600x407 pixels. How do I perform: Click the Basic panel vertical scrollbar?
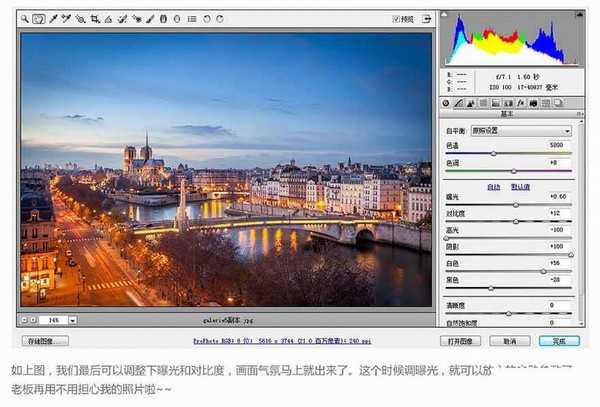(581, 223)
